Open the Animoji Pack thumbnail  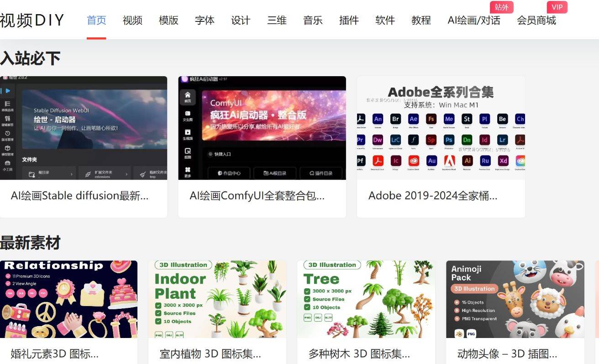(515, 299)
